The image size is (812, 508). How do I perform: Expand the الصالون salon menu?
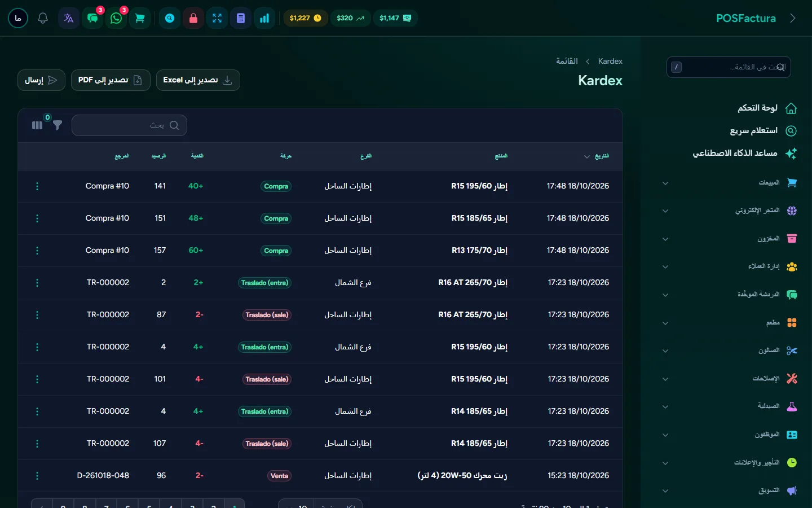[729, 351]
